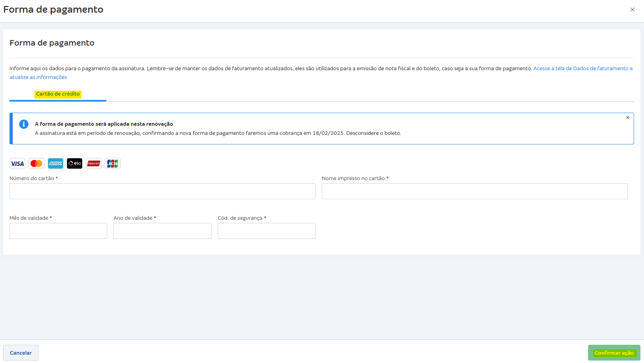
Task: Open the Dados de faturamento link
Action: 582,69
